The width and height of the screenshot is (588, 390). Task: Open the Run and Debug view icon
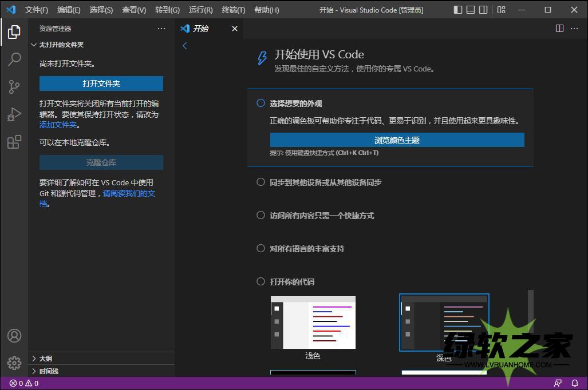coord(14,114)
